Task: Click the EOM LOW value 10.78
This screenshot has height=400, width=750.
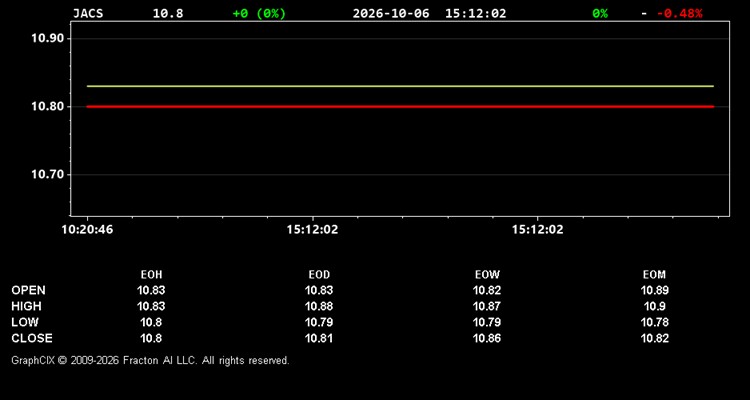Action: pyautogui.click(x=654, y=322)
